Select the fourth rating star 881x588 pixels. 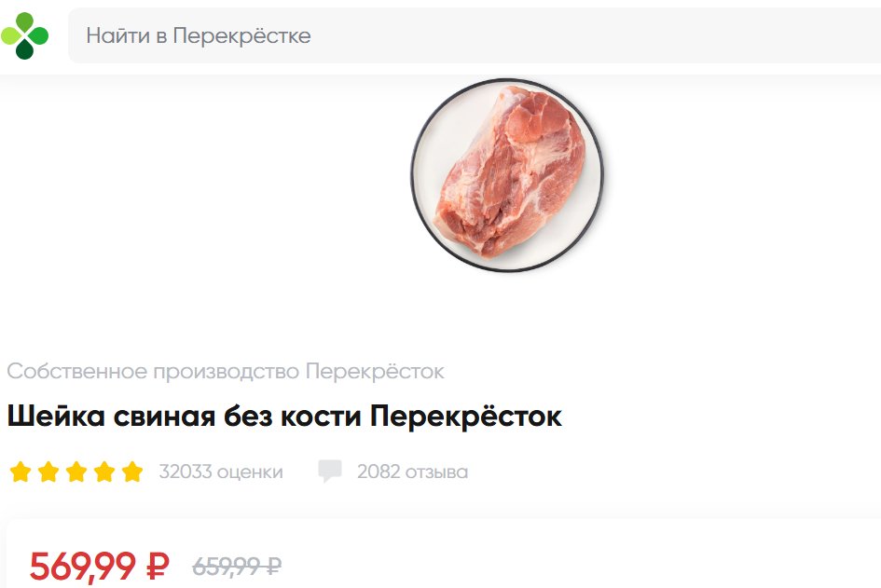pyautogui.click(x=104, y=472)
